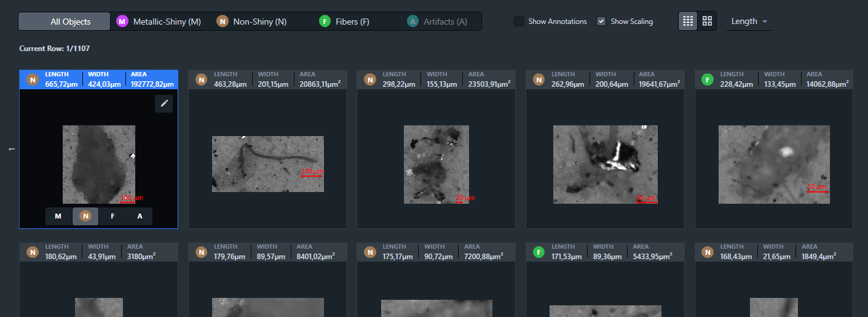Classify selected particle as F
The height and width of the screenshot is (317, 868).
click(x=112, y=216)
